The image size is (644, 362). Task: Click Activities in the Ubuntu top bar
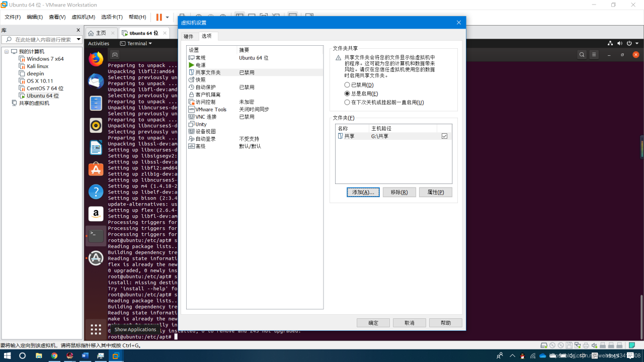[99, 44]
